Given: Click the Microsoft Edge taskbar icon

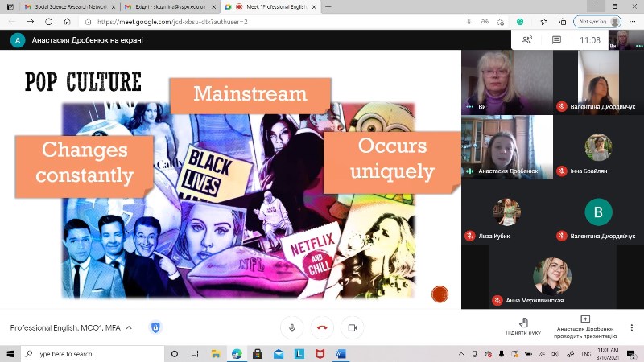Looking at the screenshot, I should point(237,354).
